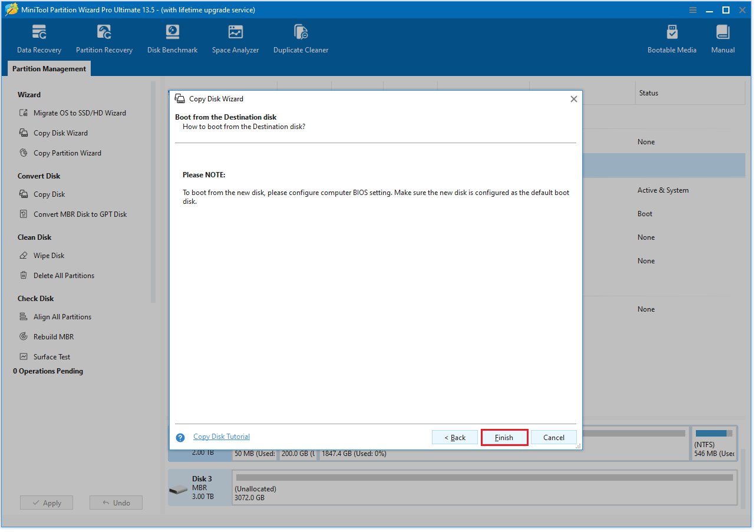This screenshot has height=532, width=756.
Task: Open the Data Recovery tool
Action: click(38, 38)
